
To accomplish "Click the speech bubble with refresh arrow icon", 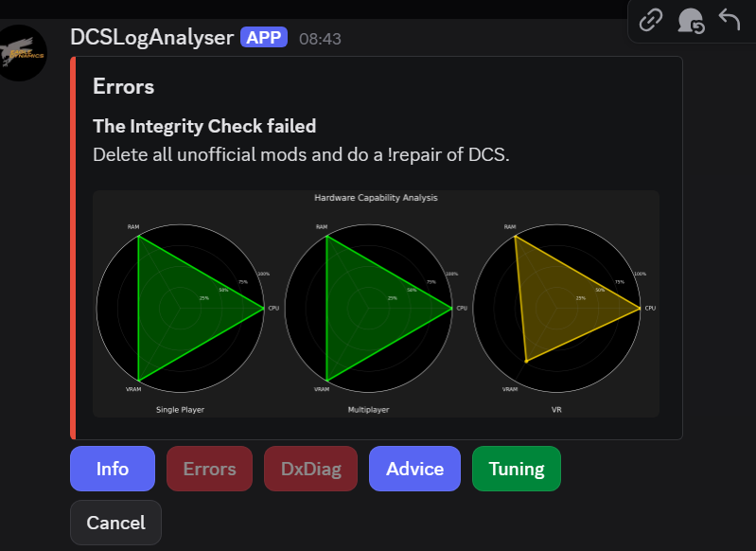I will point(691,20).
